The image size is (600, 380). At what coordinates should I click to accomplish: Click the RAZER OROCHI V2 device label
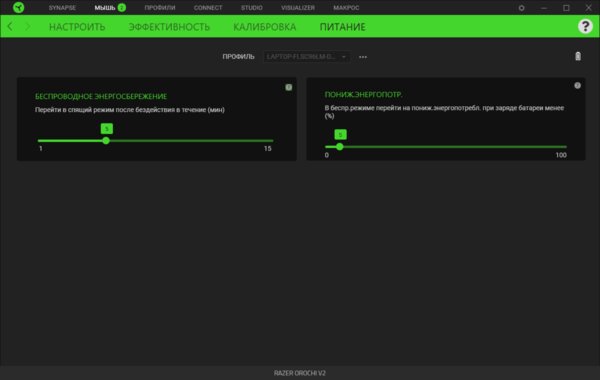coord(300,373)
